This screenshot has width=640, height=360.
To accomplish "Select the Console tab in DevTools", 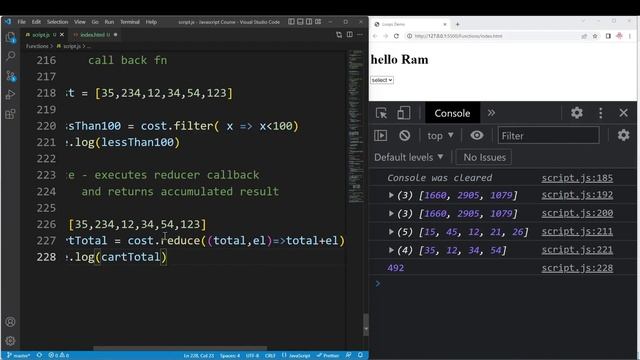I will pos(452,113).
